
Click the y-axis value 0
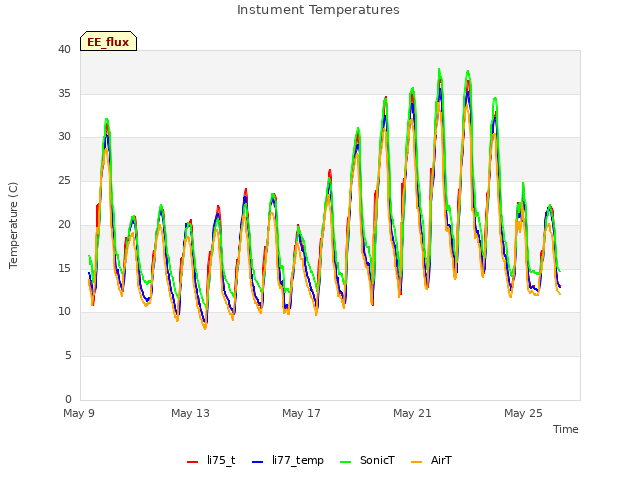[68, 399]
